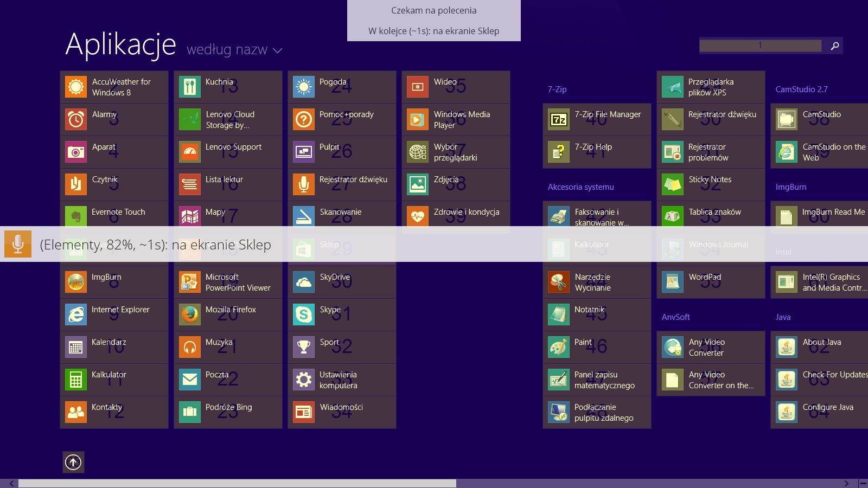The width and height of the screenshot is (868, 488).
Task: Open the Zdrowie i kondycja heart icon
Action: tap(418, 216)
